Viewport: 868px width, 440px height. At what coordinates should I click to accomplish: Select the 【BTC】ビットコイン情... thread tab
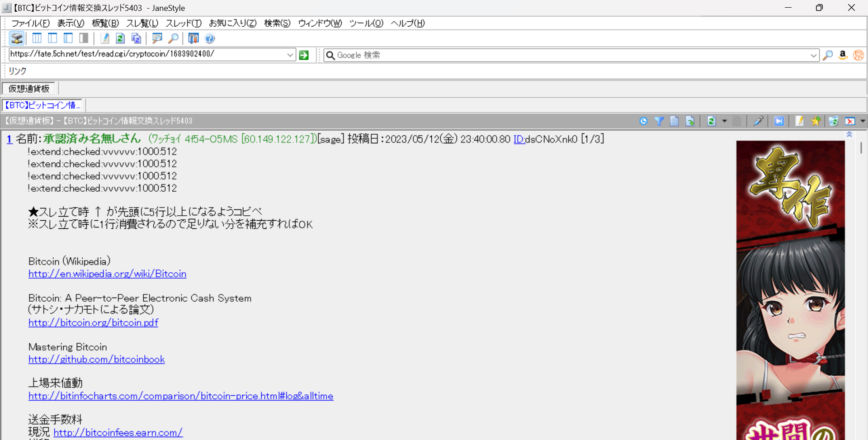pos(42,105)
